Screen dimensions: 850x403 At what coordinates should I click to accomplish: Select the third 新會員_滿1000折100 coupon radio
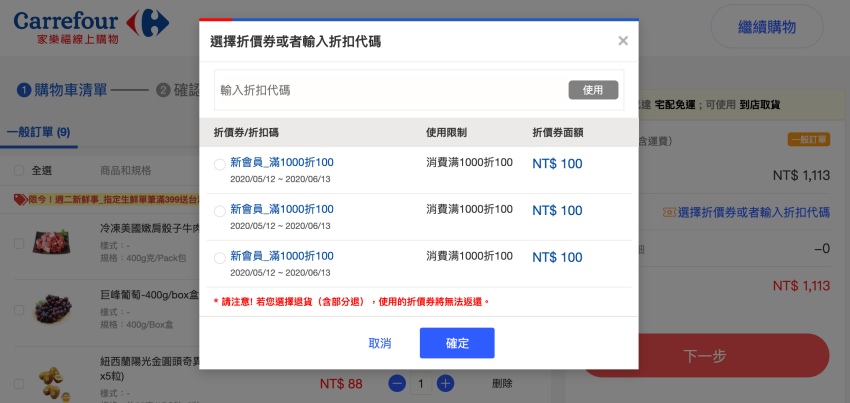[x=220, y=259]
